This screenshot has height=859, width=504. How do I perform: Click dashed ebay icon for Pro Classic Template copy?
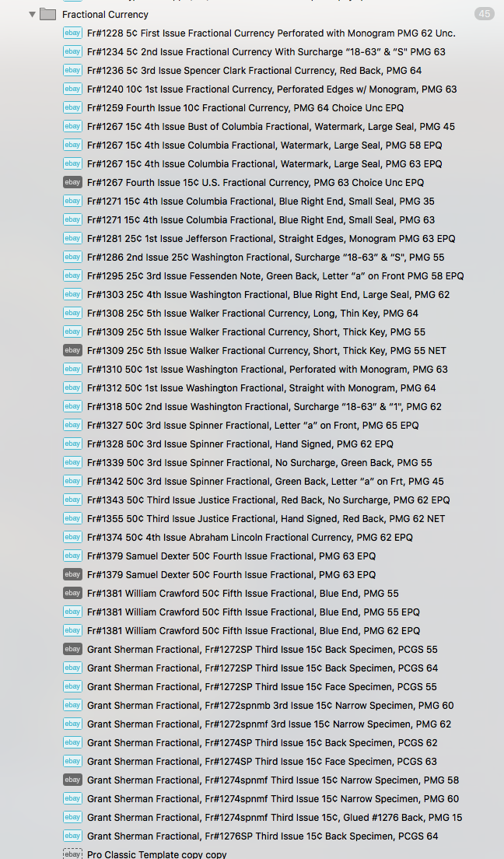click(x=72, y=854)
